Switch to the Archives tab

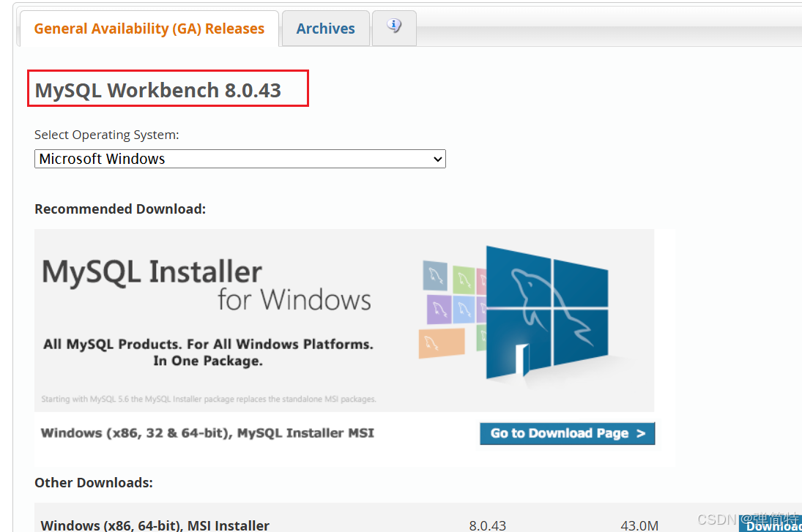pyautogui.click(x=325, y=29)
